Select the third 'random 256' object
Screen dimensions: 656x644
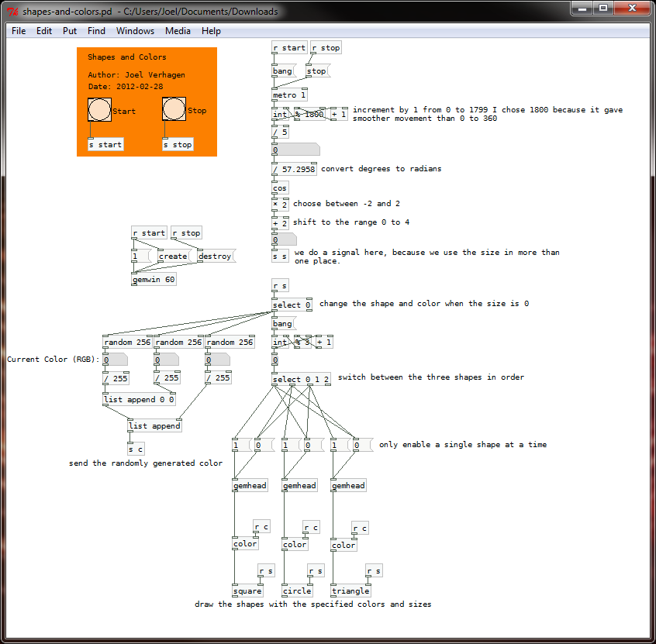[230, 342]
